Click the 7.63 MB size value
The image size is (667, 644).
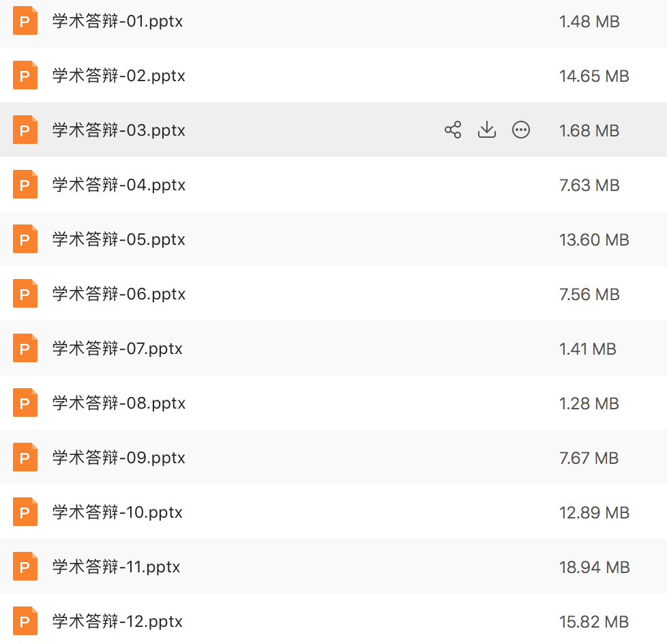589,185
